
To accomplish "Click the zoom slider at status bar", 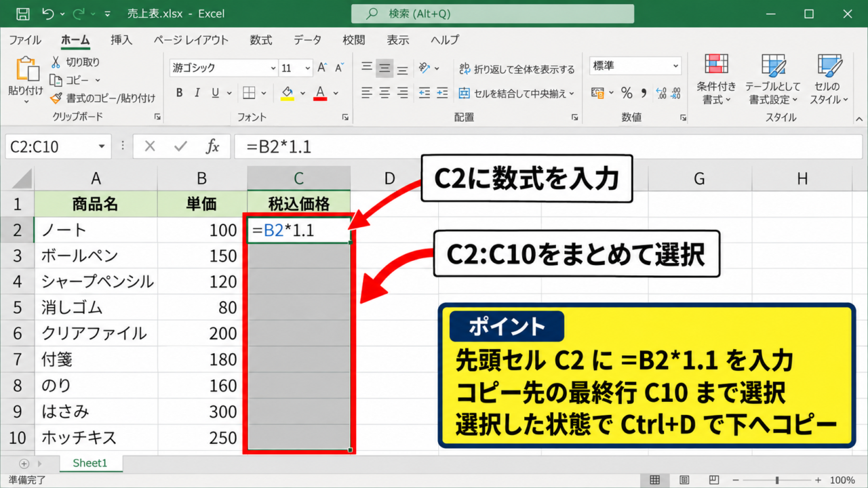I will coord(776,480).
